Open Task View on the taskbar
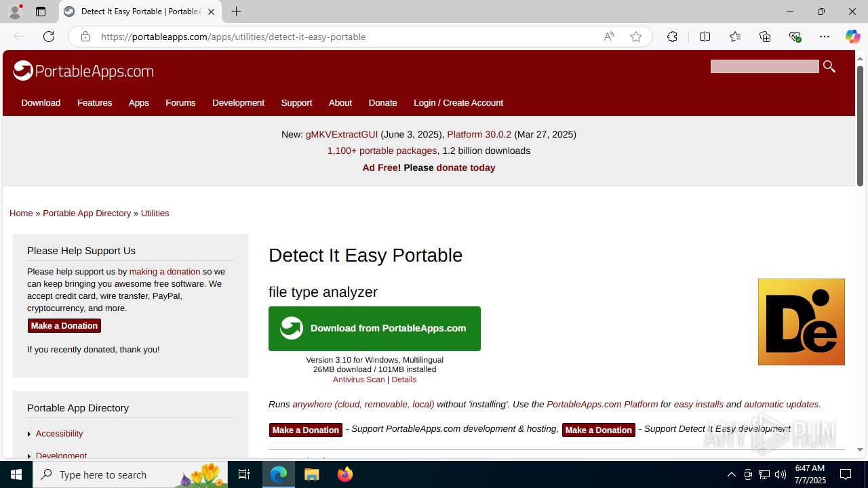The width and height of the screenshot is (868, 488). pyautogui.click(x=244, y=474)
